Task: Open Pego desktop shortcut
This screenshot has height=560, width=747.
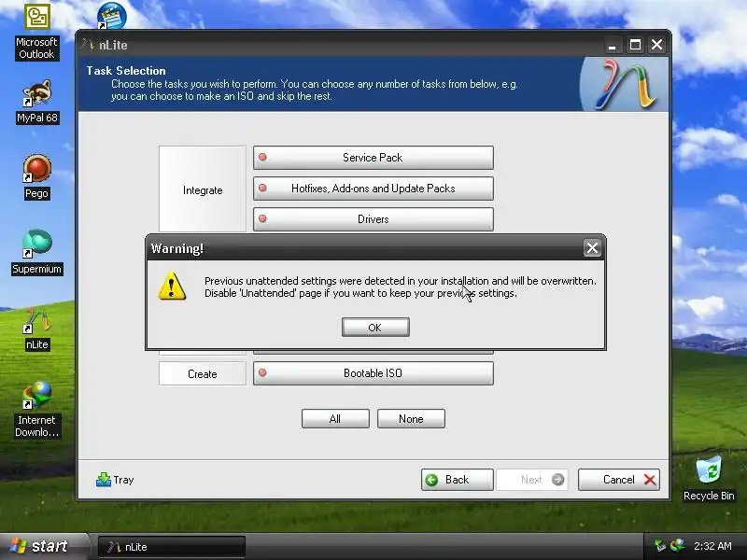Action: [36, 176]
